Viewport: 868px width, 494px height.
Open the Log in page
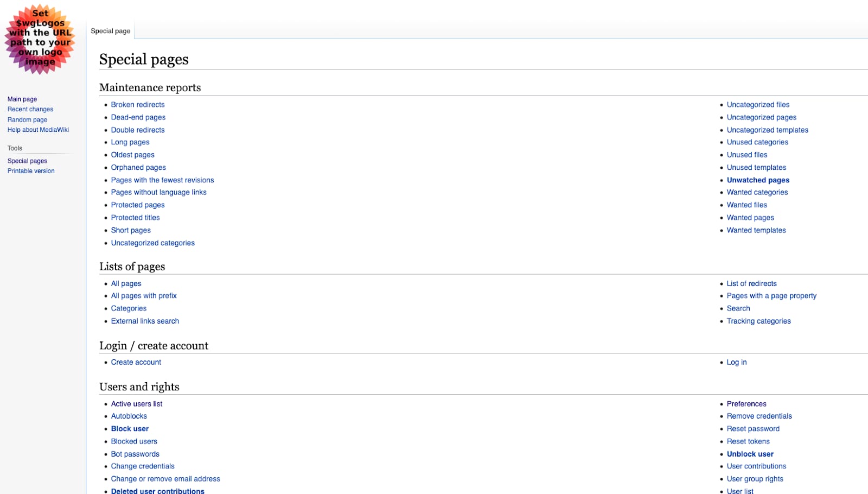point(736,362)
